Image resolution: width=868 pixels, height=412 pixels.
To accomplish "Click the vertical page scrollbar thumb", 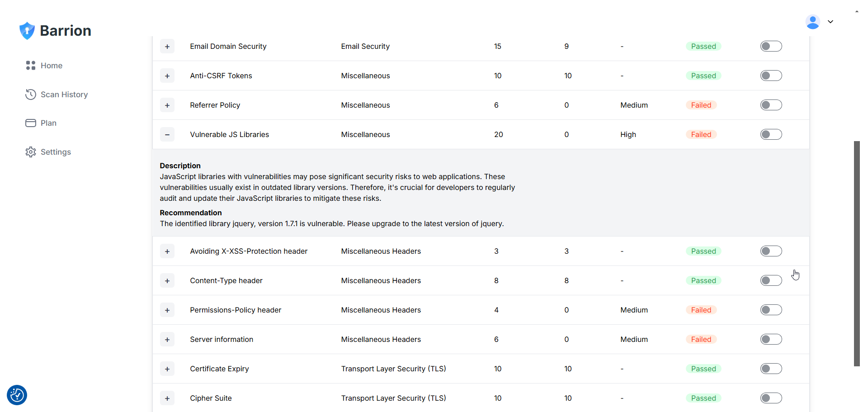I will pos(857,253).
